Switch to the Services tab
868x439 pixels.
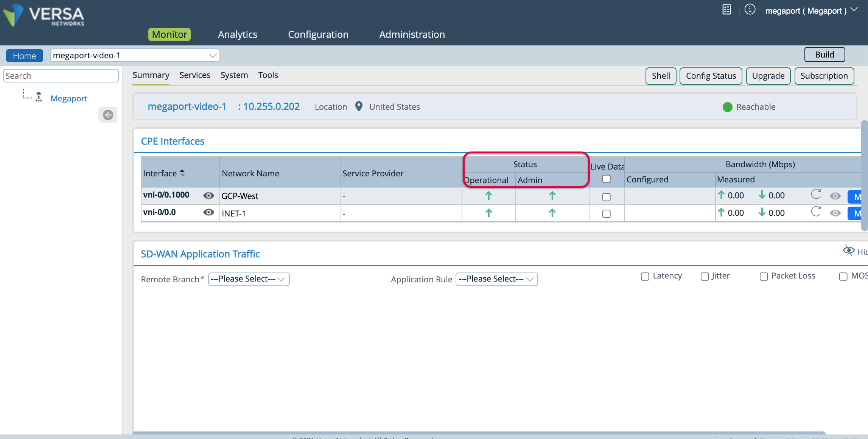(195, 75)
